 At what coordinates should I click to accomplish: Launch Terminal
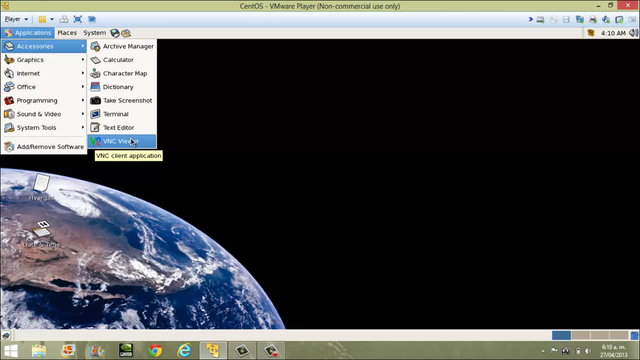(122, 114)
